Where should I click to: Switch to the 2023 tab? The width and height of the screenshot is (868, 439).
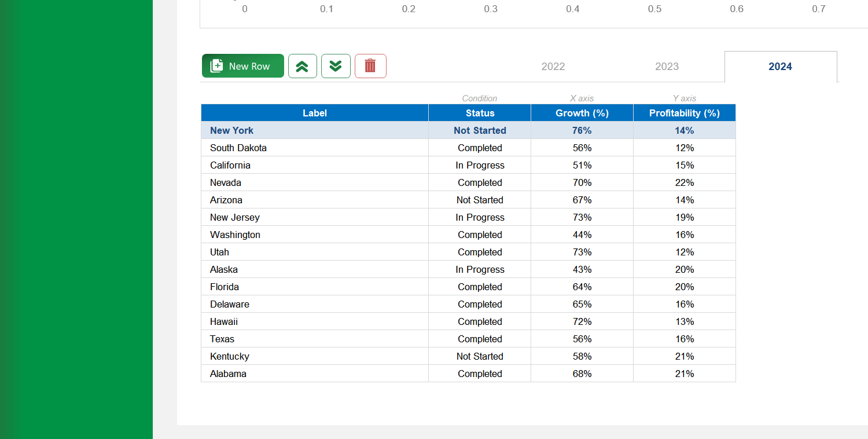tap(666, 67)
